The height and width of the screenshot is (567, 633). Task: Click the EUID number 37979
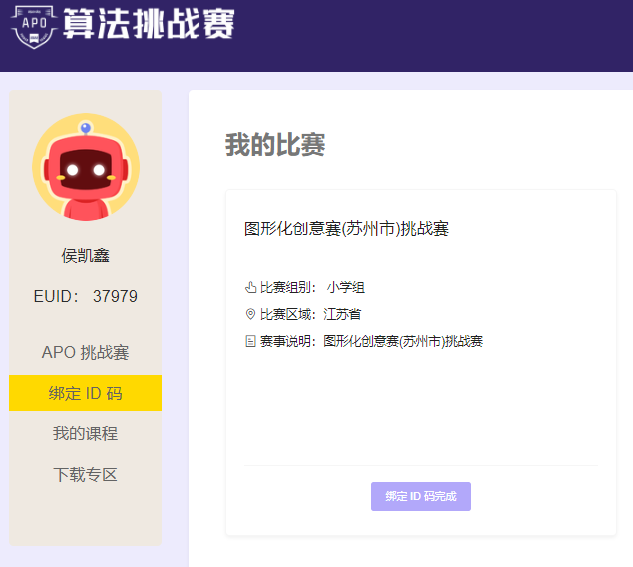pos(115,296)
